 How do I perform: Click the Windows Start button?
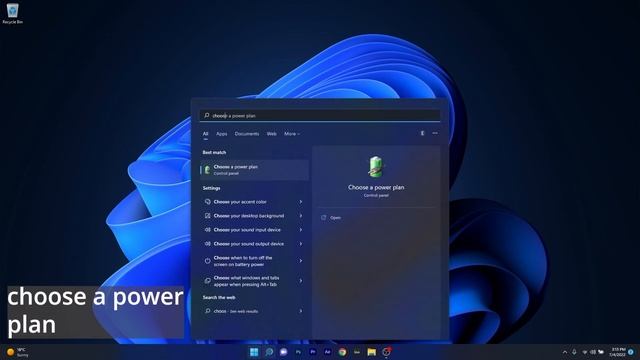pyautogui.click(x=254, y=352)
